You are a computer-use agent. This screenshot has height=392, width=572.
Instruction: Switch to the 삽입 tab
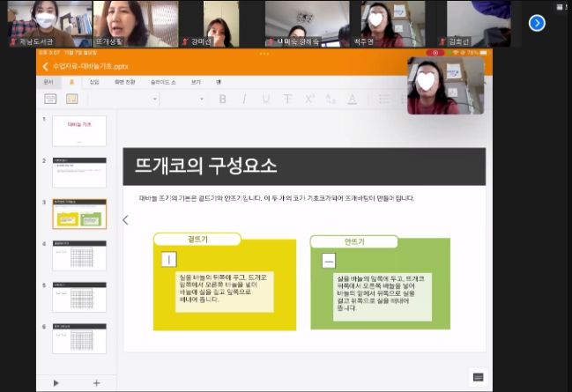click(x=94, y=82)
